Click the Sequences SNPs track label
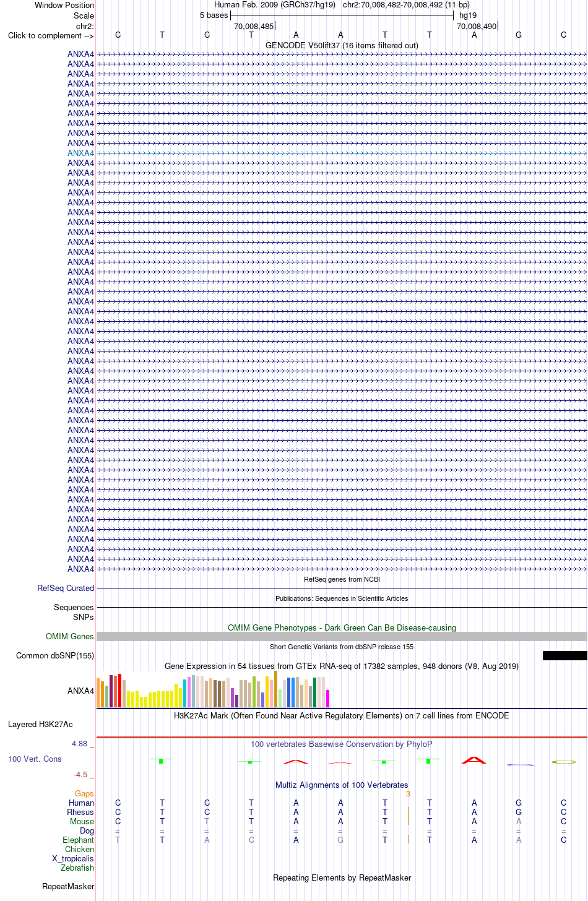588x901 pixels. 74,612
